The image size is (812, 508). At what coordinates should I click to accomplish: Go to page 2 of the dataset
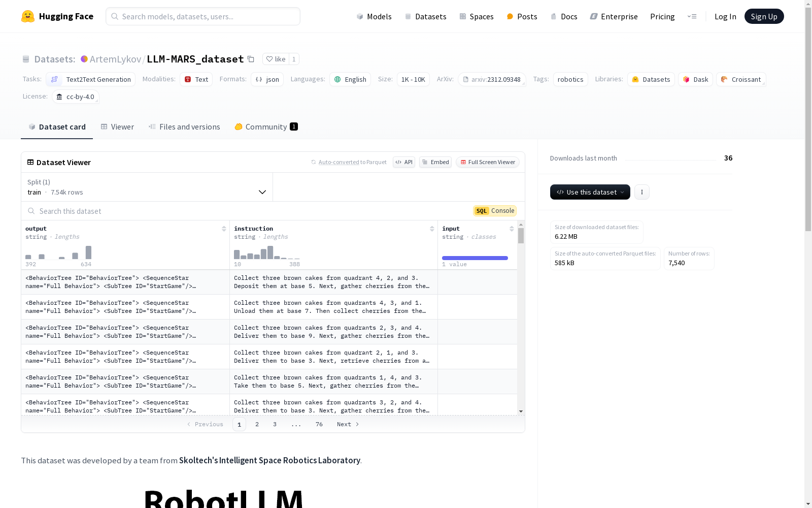257,424
